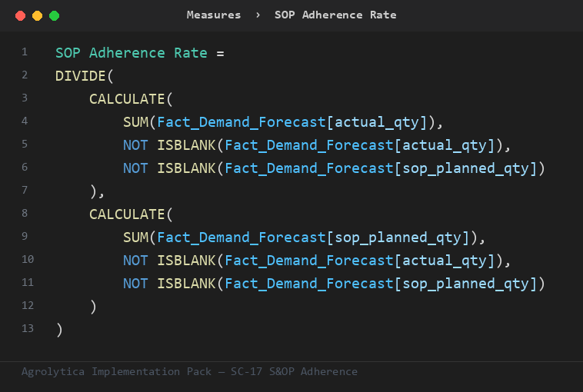Click NOT ISBLANK sop_planned_qty on line 11
583x392 pixels.
click(x=334, y=283)
